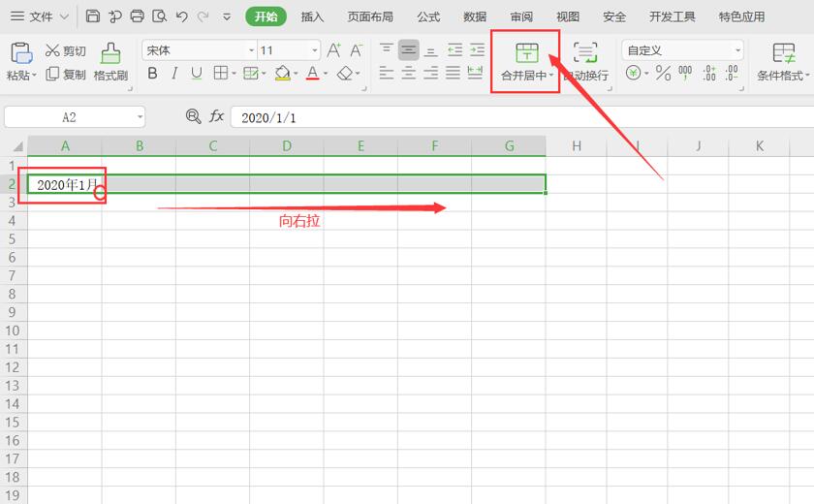Click the Print icon in quick access toolbar
This screenshot has width=814, height=504.
(x=137, y=16)
